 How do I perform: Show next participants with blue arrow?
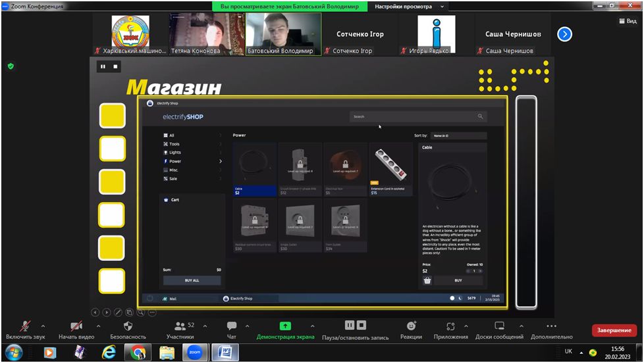[x=565, y=34]
